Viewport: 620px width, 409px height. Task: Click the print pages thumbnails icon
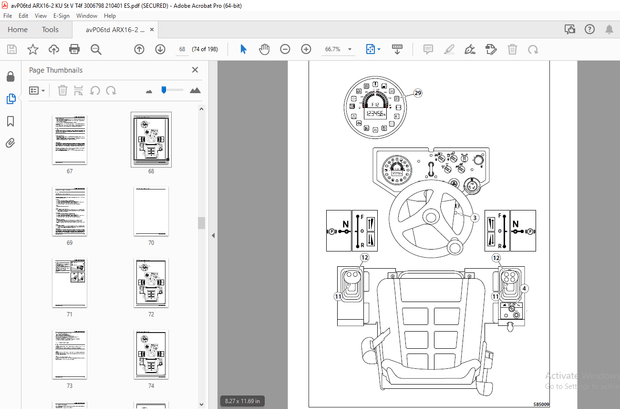tap(78, 91)
